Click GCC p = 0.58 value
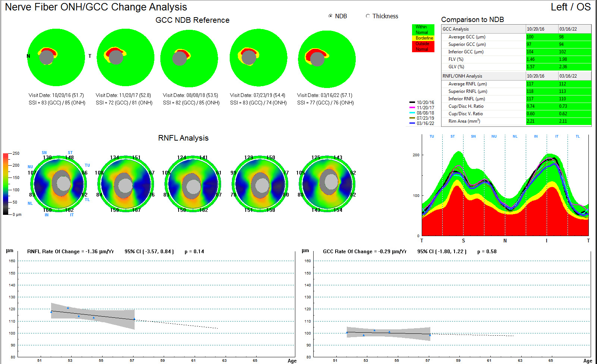597x364 pixels. 487,251
